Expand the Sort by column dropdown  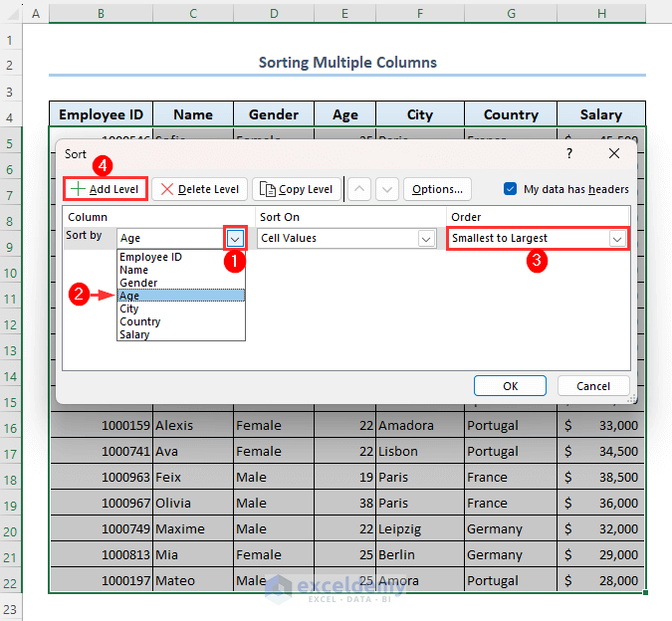coord(234,239)
